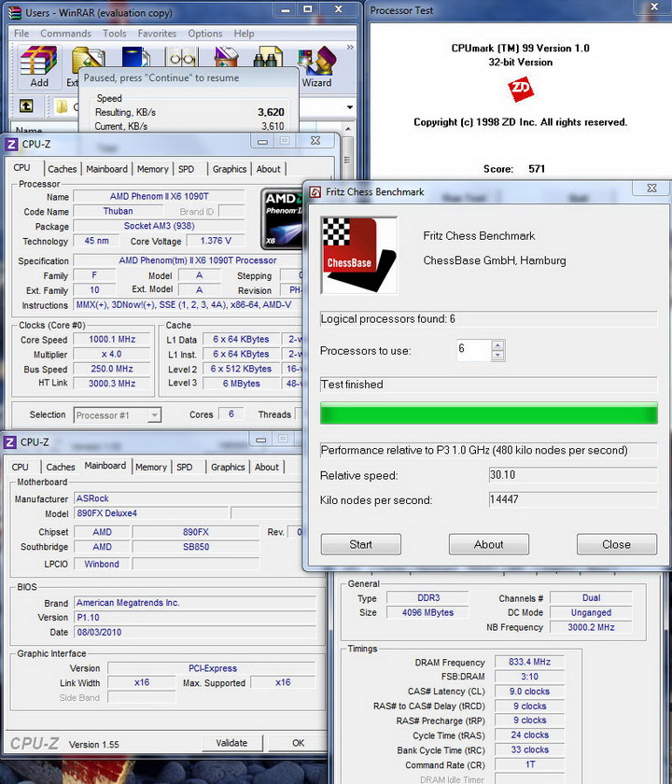This screenshot has width=672, height=784.
Task: Click the Core Speed value 1000.1 MHz
Action: coord(112,339)
